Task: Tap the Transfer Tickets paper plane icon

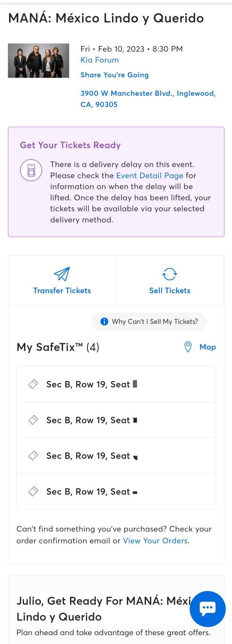Action: click(x=62, y=274)
